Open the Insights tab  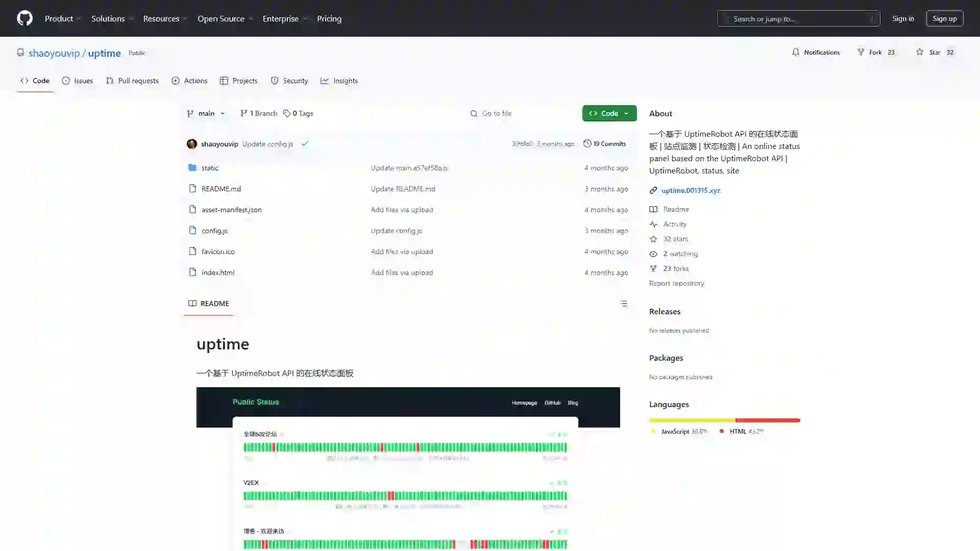[x=339, y=81]
